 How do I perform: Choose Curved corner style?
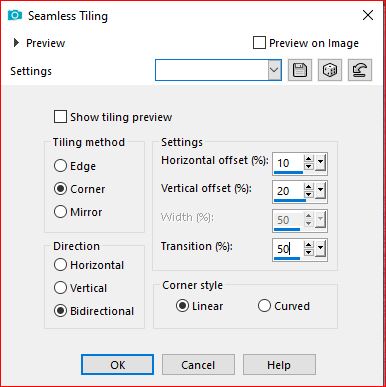(264, 306)
